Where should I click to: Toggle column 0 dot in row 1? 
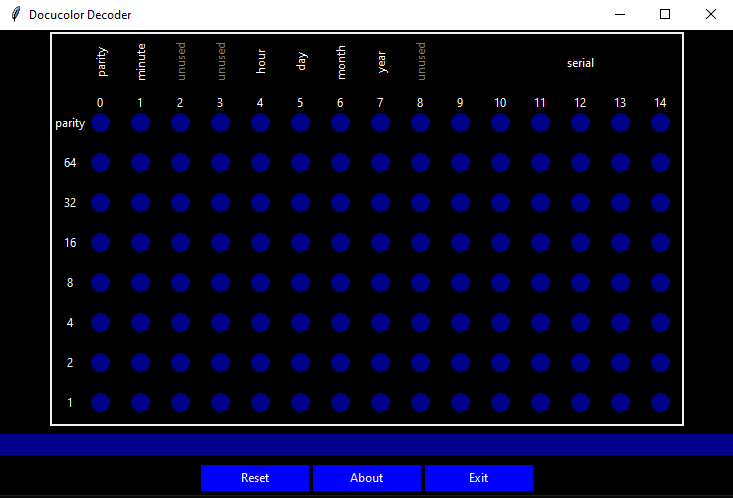click(101, 403)
